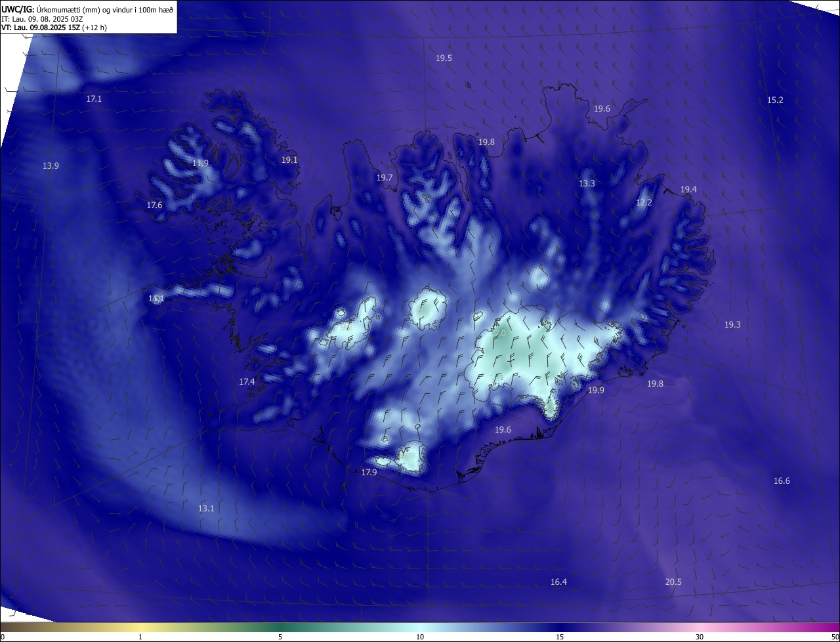Image resolution: width=840 pixels, height=642 pixels.
Task: Click the 5 tick on the color scale
Action: pyautogui.click(x=280, y=637)
